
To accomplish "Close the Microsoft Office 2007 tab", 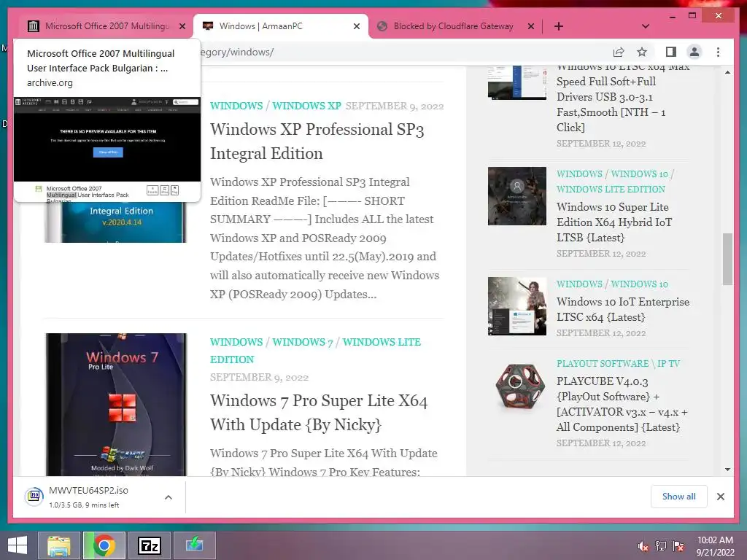I will 182,26.
